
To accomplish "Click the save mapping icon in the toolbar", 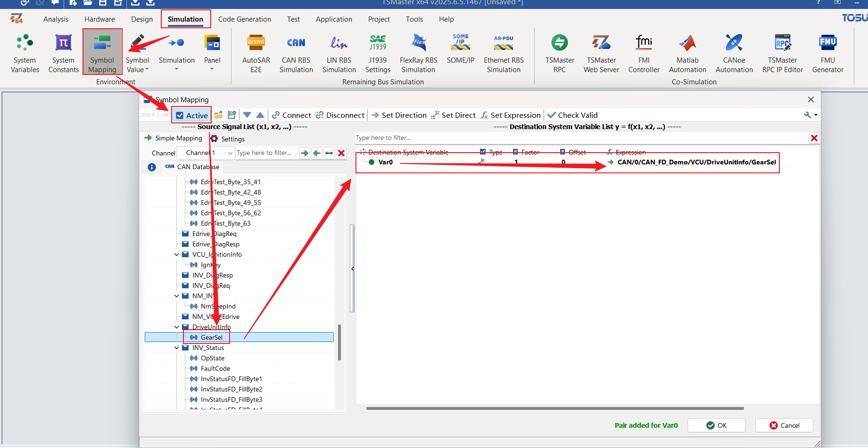I will point(231,115).
